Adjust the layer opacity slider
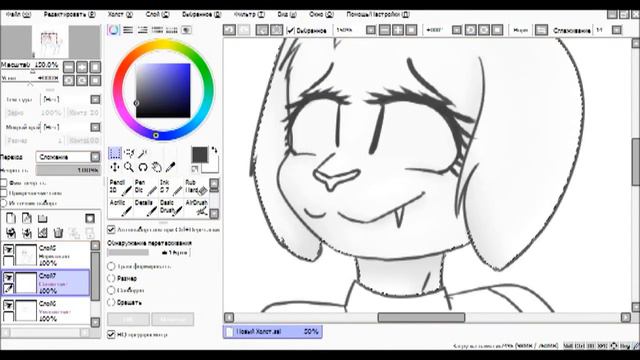The height and width of the screenshot is (360, 640). 68,170
